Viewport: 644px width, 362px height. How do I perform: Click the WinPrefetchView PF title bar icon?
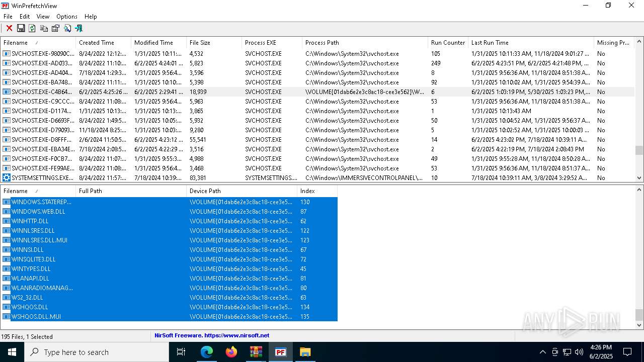5,6
